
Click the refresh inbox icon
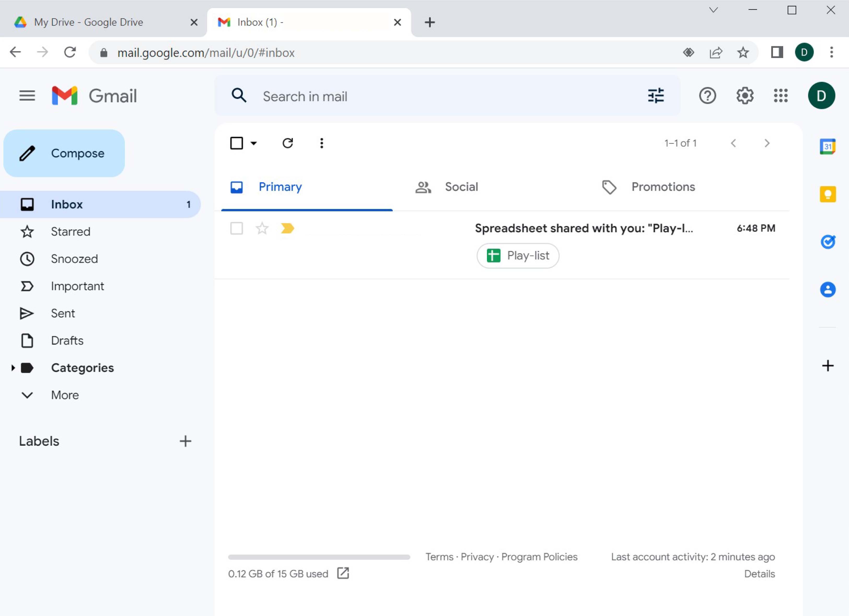coord(288,143)
